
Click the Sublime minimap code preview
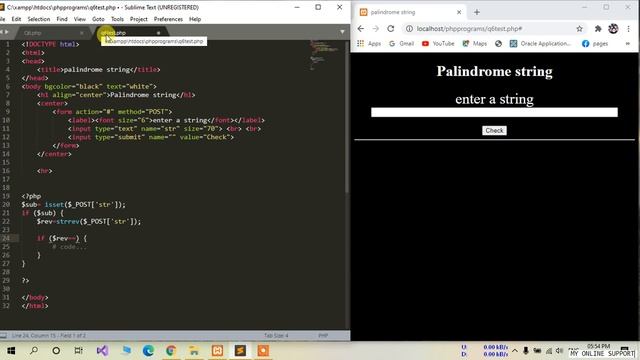(324, 55)
